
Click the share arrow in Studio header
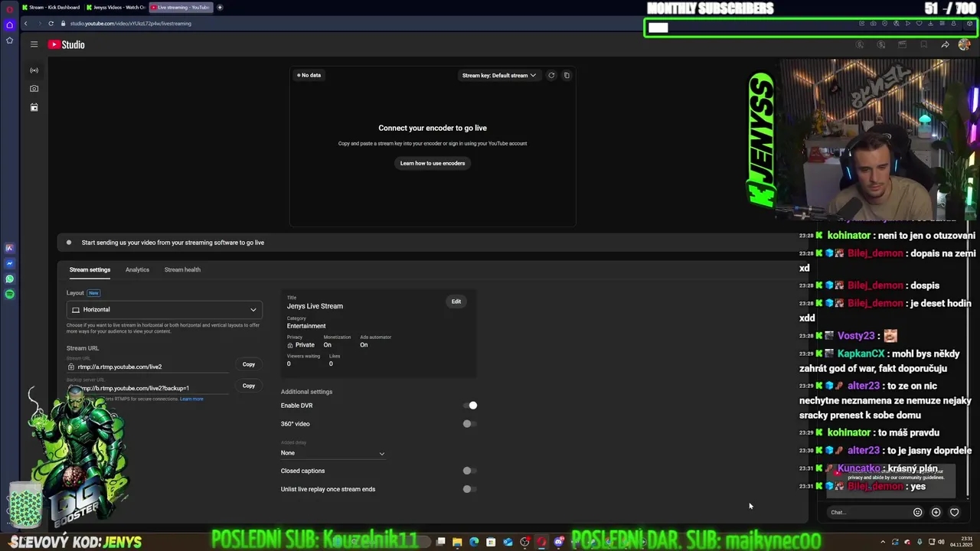[945, 44]
